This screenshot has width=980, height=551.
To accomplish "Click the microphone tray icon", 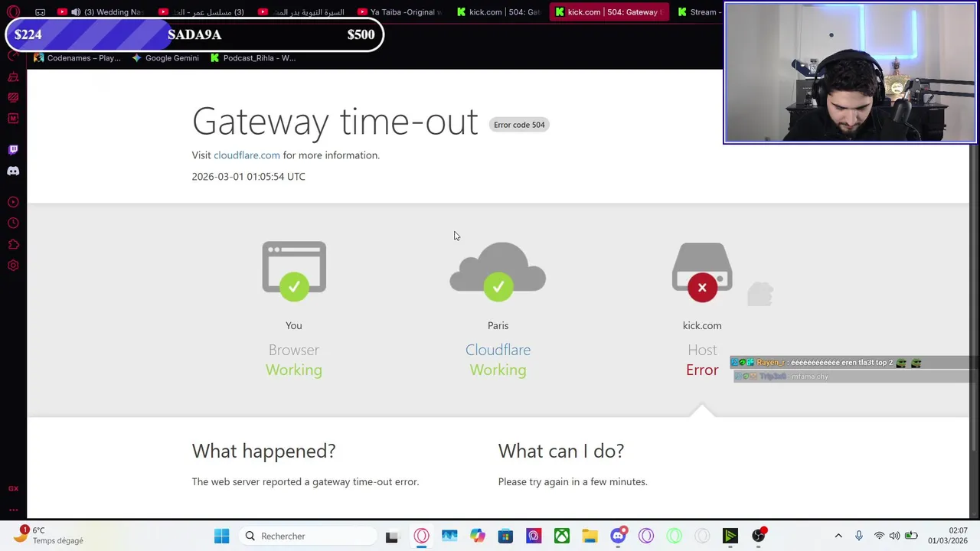I will pyautogui.click(x=859, y=536).
